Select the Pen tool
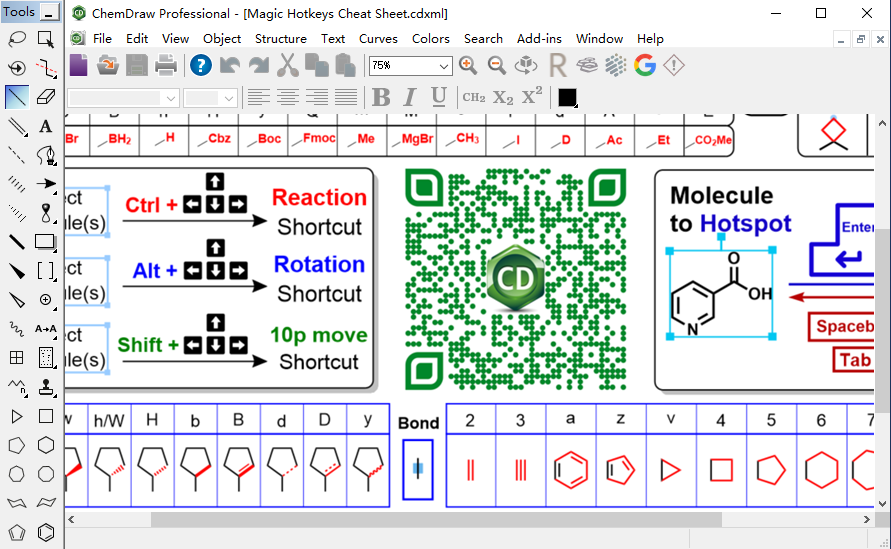 click(x=45, y=155)
